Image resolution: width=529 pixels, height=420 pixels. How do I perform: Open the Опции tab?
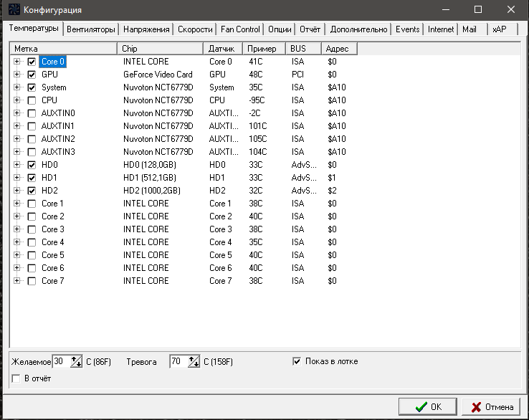tap(280, 29)
